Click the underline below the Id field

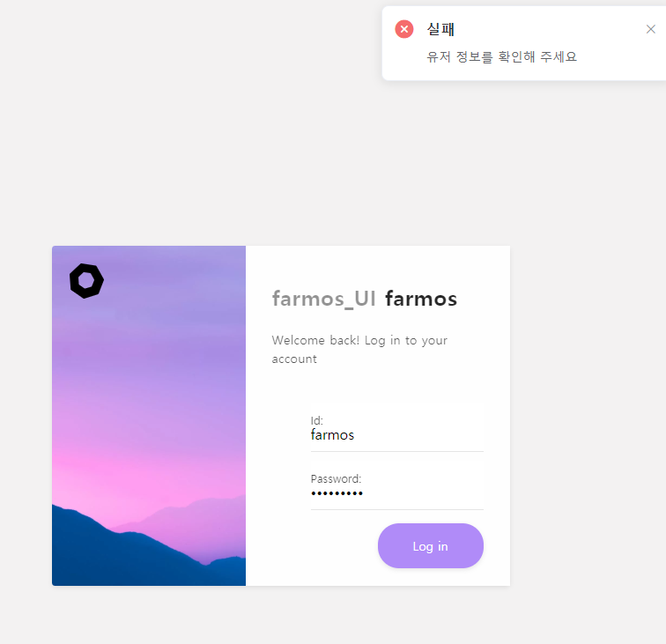(396, 451)
